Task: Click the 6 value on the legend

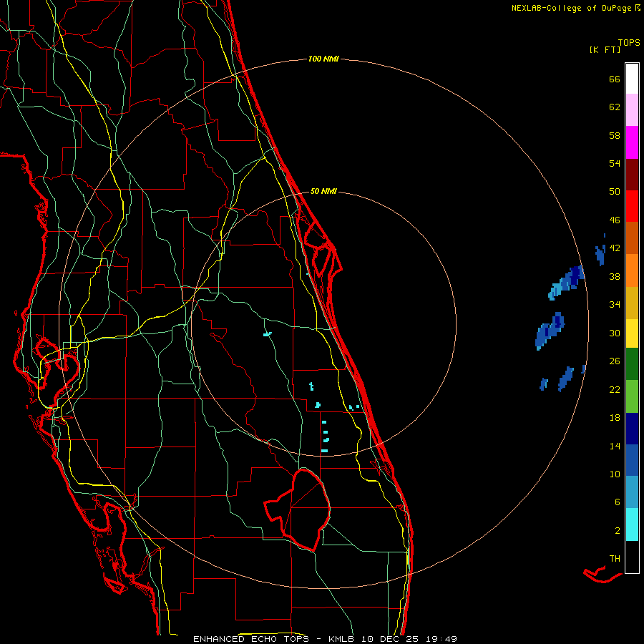Action: [618, 502]
